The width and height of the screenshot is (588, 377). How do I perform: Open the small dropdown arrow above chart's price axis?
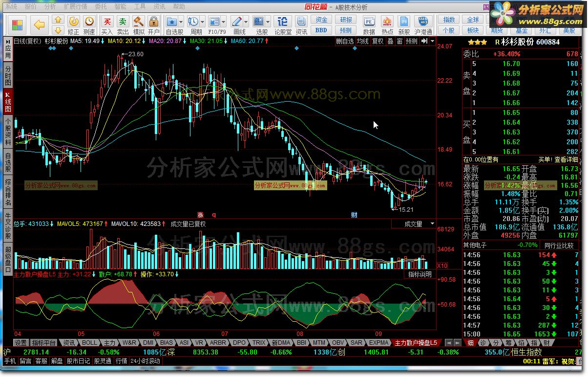(x=433, y=41)
